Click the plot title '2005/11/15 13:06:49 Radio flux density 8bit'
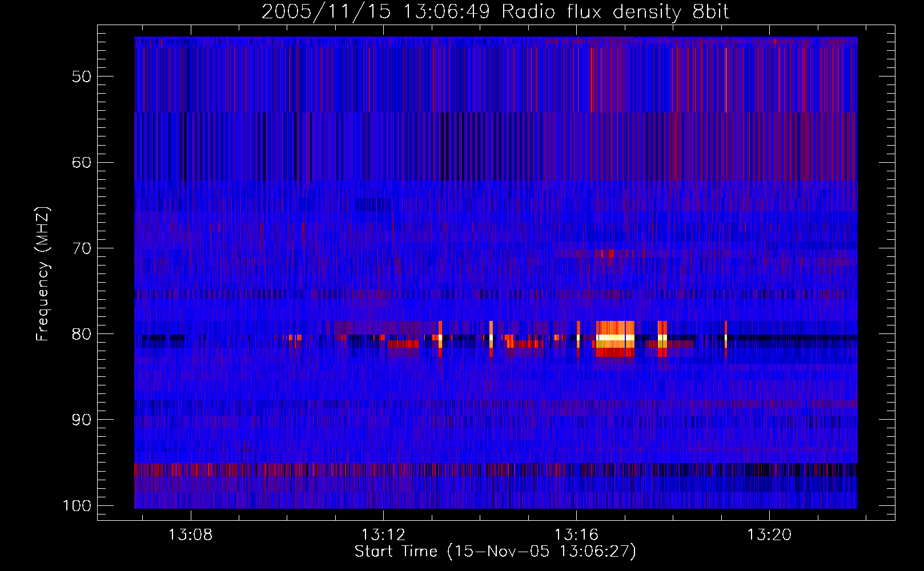Image resolution: width=924 pixels, height=571 pixels. [x=495, y=11]
